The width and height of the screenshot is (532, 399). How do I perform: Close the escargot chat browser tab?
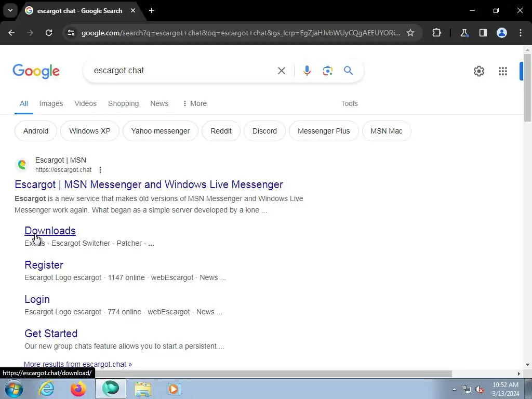coord(133,10)
